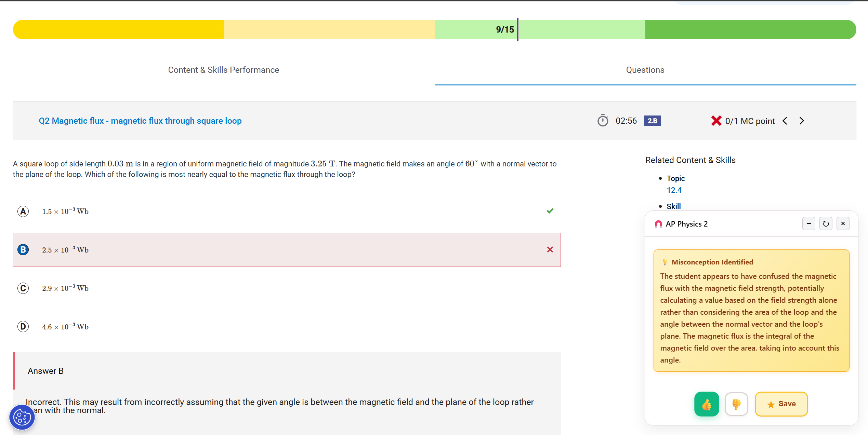Click the red X score icon
Screen dimensions: 868x435
(x=716, y=121)
